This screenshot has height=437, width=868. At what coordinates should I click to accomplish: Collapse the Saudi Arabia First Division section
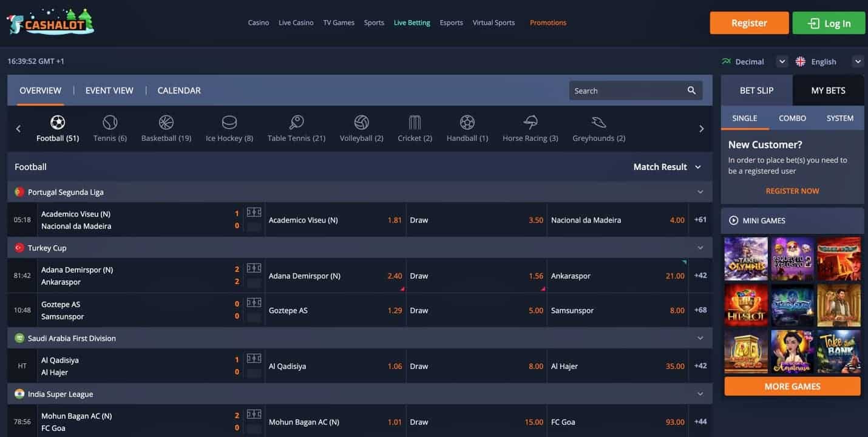click(700, 338)
